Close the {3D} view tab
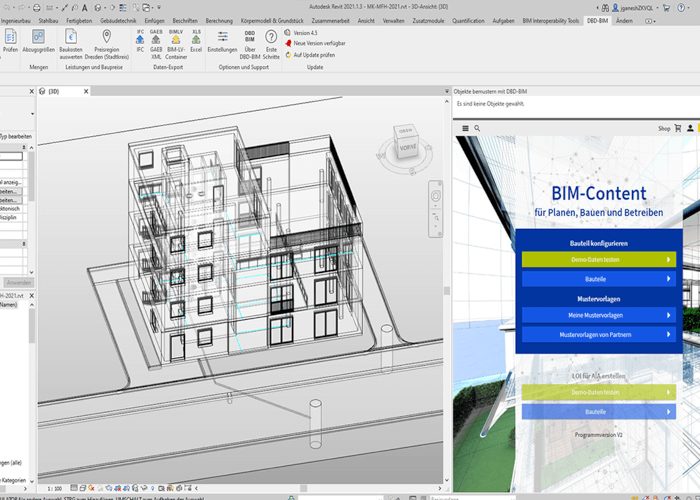Screen dimensions: 700x500 pos(86,91)
